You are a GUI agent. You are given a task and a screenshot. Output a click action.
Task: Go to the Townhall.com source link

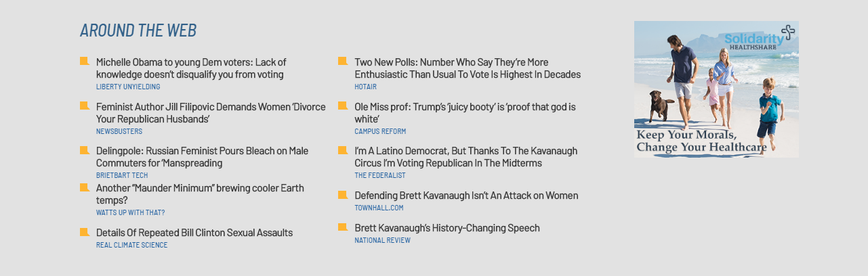click(379, 208)
